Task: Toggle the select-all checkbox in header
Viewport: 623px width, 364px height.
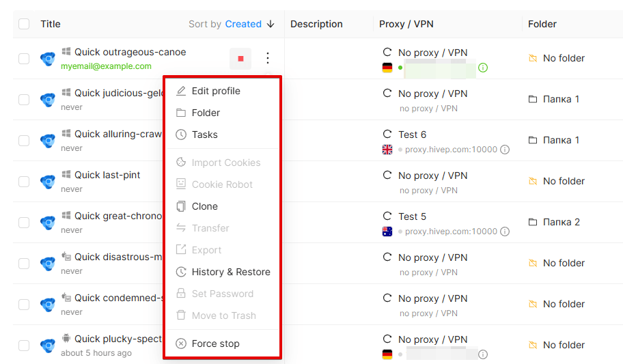Action: click(x=24, y=24)
